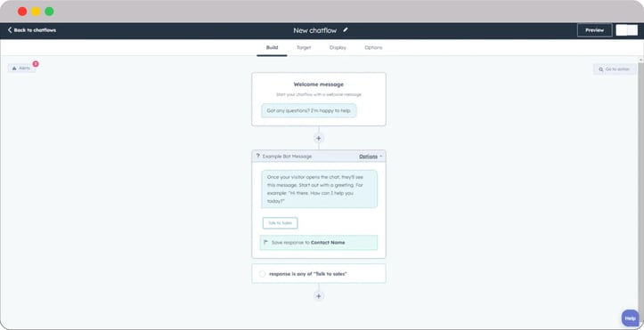Click the magnifier icon in Go to action

click(x=601, y=69)
